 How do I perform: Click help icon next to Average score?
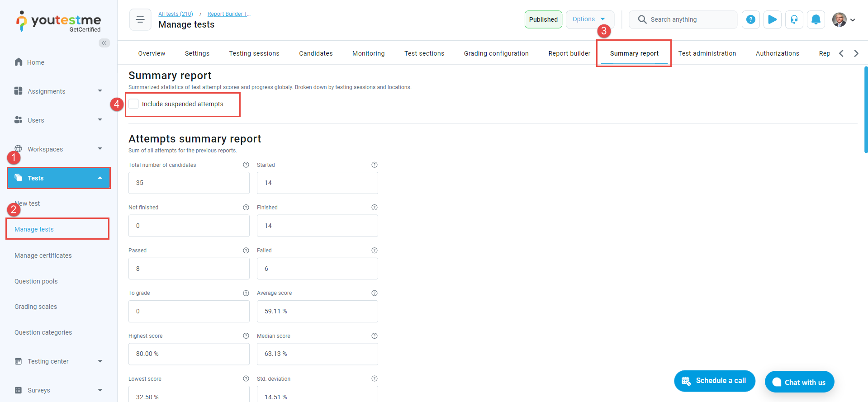[x=375, y=293]
